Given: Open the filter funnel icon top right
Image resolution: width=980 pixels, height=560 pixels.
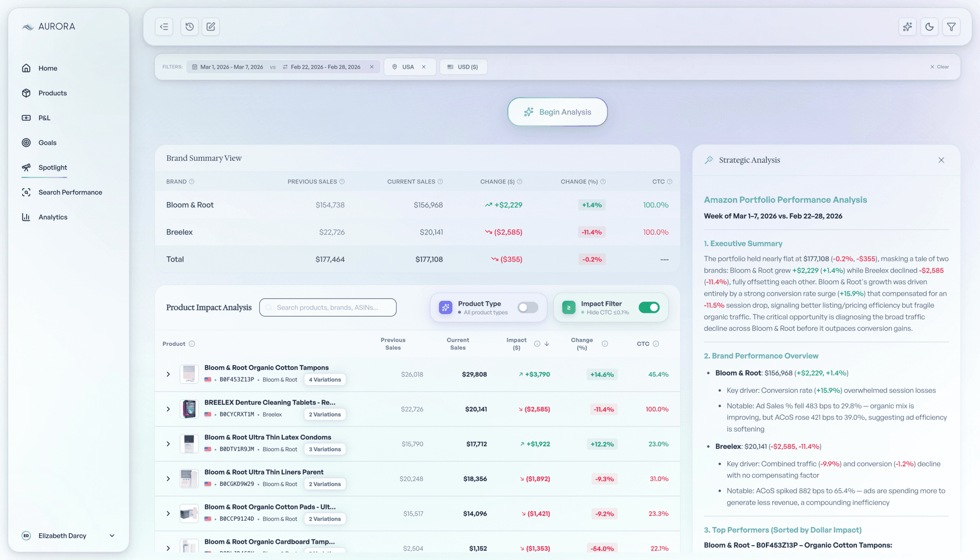Looking at the screenshot, I should [951, 27].
